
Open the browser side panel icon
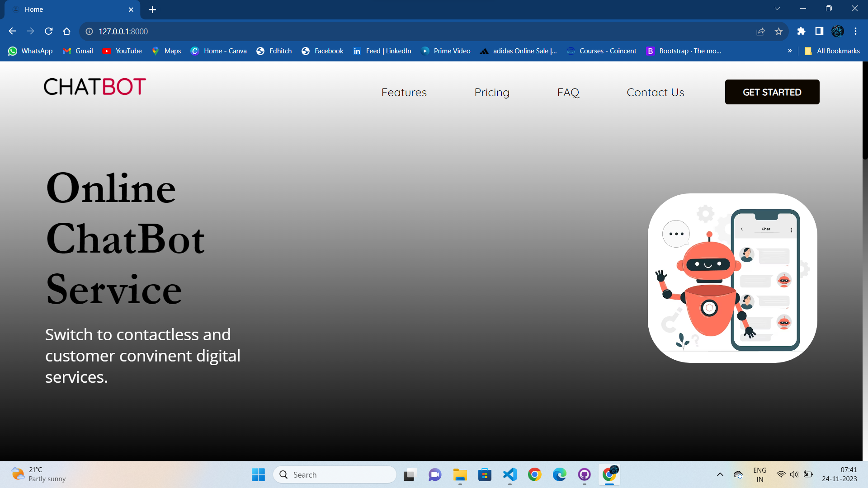click(819, 31)
